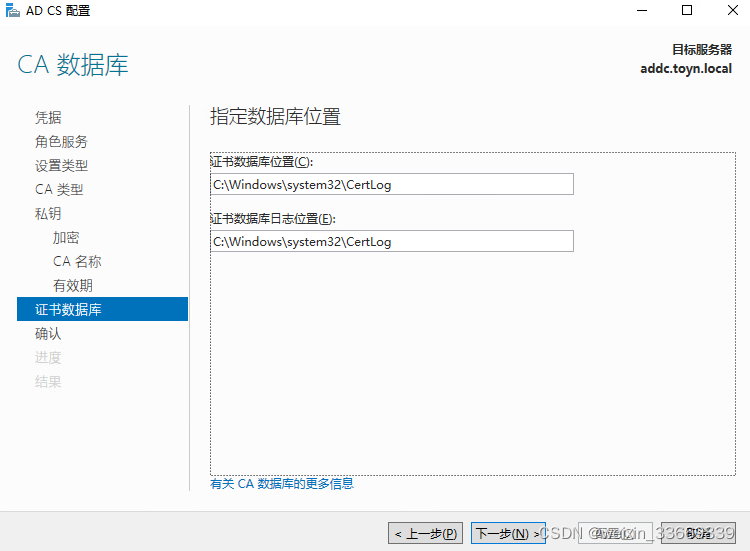The height and width of the screenshot is (551, 750).
Task: Minimize the AD CS 配置 window
Action: click(x=642, y=10)
